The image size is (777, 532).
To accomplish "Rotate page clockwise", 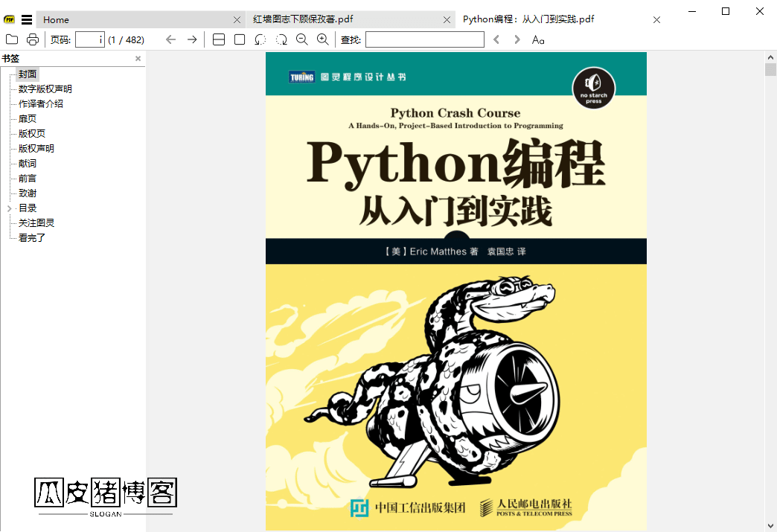I will tap(281, 39).
